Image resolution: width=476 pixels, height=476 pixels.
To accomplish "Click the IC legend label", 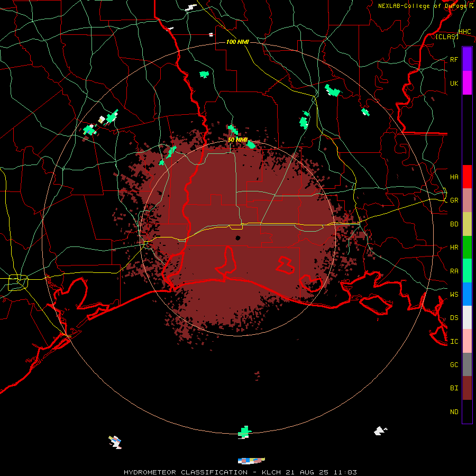I will [454, 341].
